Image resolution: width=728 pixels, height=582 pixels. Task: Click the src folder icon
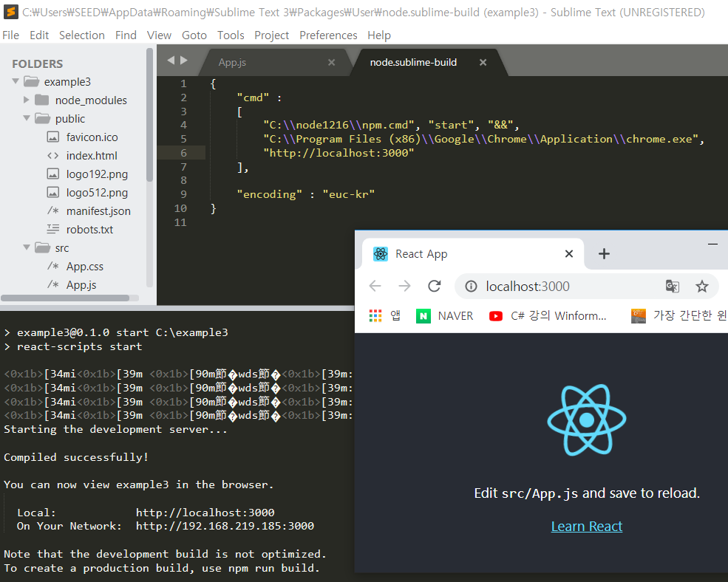pos(42,247)
